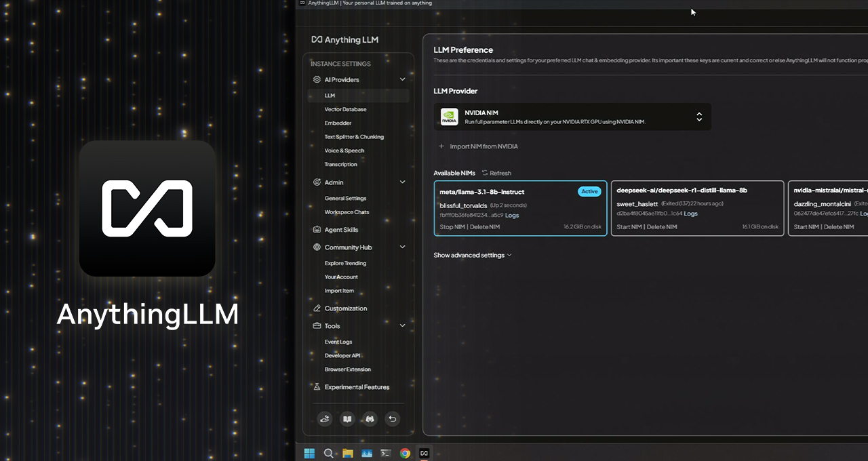Join the community via the Discord icon
868x461 pixels.
click(x=370, y=419)
